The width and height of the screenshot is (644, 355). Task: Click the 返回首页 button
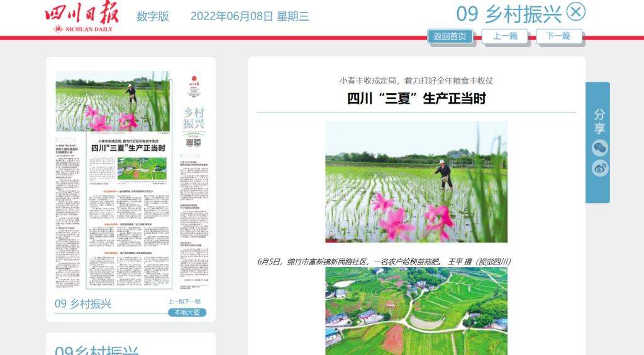[450, 36]
